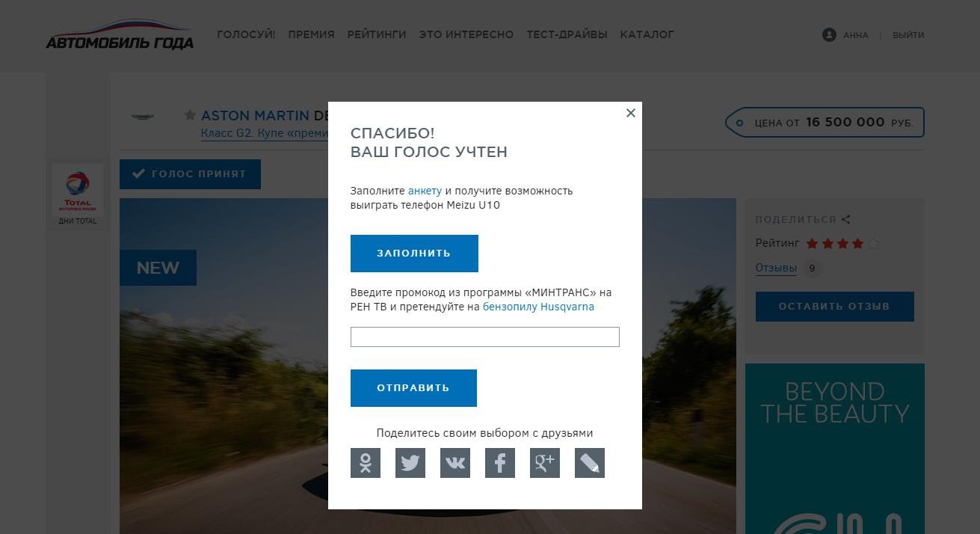Focus the promo code input field

485,337
